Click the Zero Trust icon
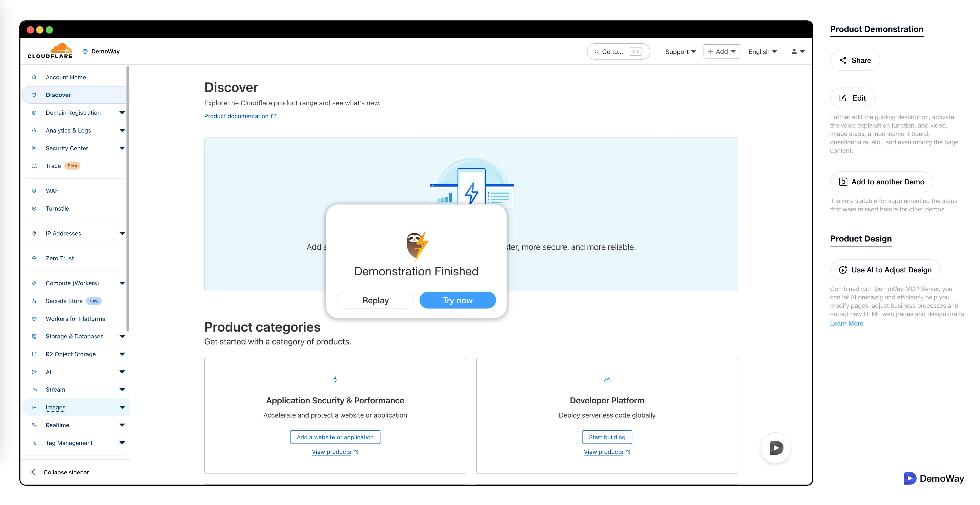 point(34,258)
